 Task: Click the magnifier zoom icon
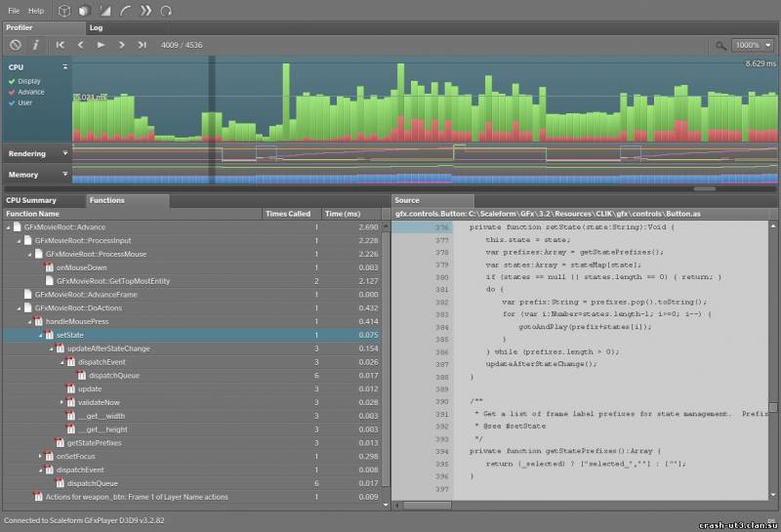coord(720,45)
